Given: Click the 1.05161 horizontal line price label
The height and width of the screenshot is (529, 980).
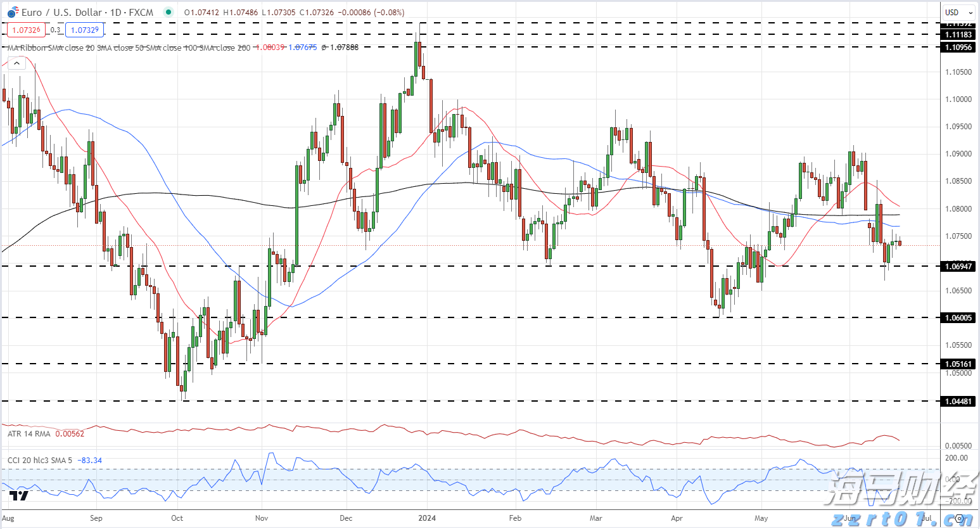Looking at the screenshot, I should (x=958, y=364).
